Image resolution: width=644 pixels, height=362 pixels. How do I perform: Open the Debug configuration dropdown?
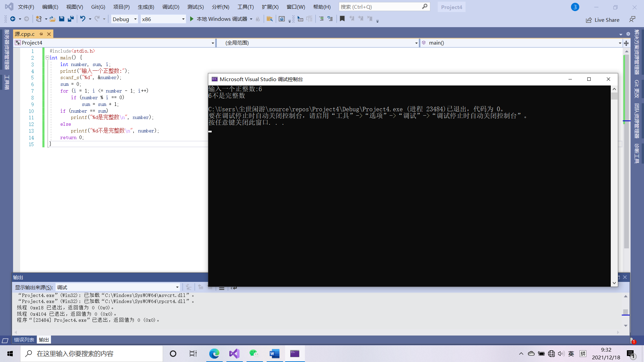coord(135,19)
